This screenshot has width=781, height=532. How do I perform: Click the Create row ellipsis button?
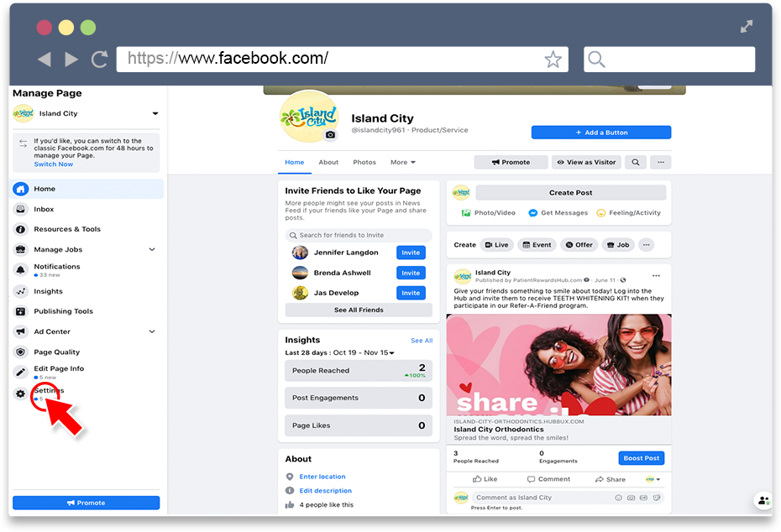[646, 245]
